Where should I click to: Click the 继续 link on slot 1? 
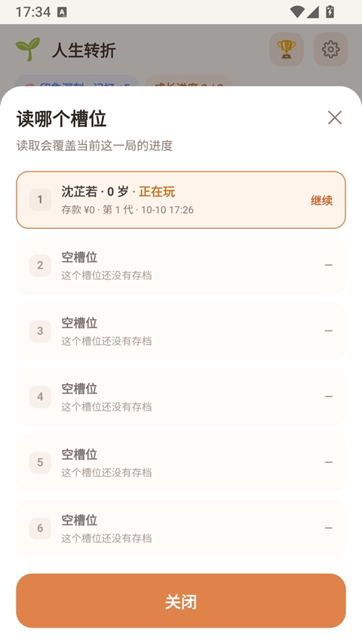(321, 200)
